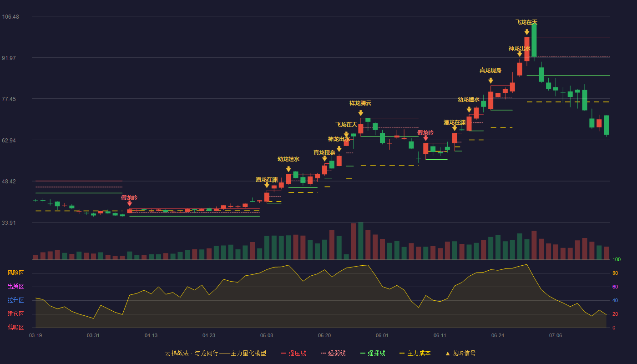This screenshot has width=637, height=364.
Task: Click the 106.48 price axis label
Action: [x=10, y=17]
